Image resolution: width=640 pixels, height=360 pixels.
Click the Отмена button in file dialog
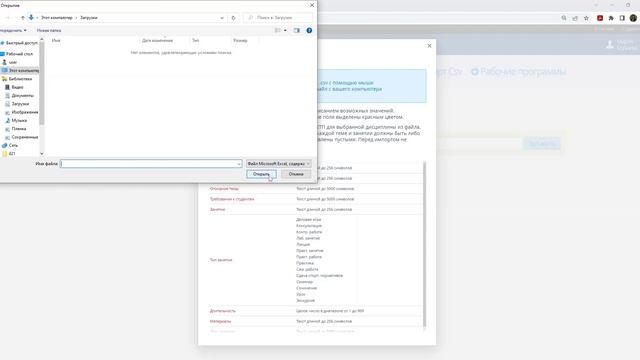point(296,174)
